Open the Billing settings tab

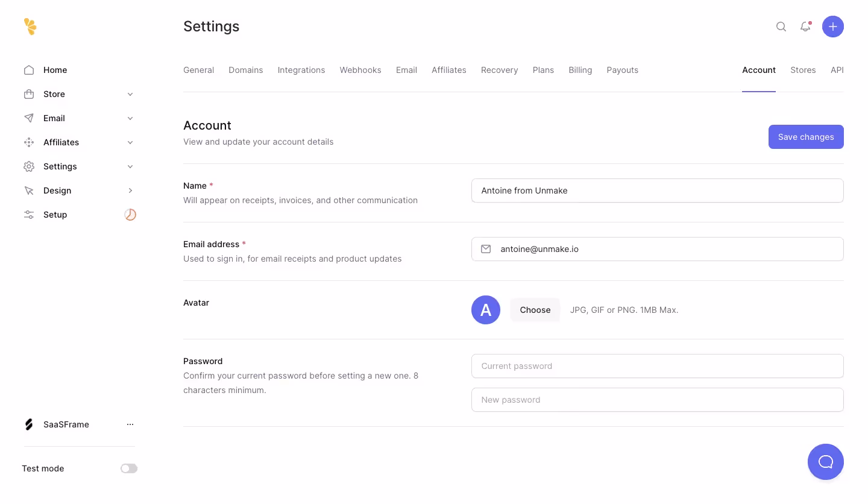pos(580,70)
